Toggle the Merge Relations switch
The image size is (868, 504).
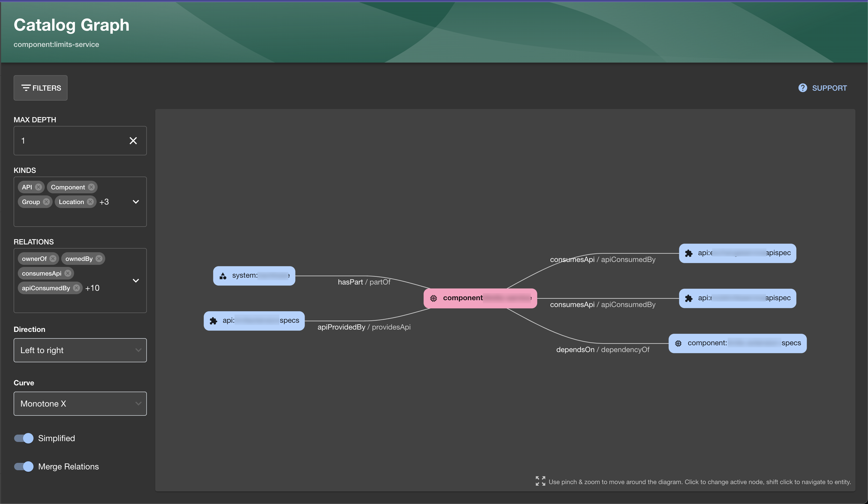(x=24, y=467)
